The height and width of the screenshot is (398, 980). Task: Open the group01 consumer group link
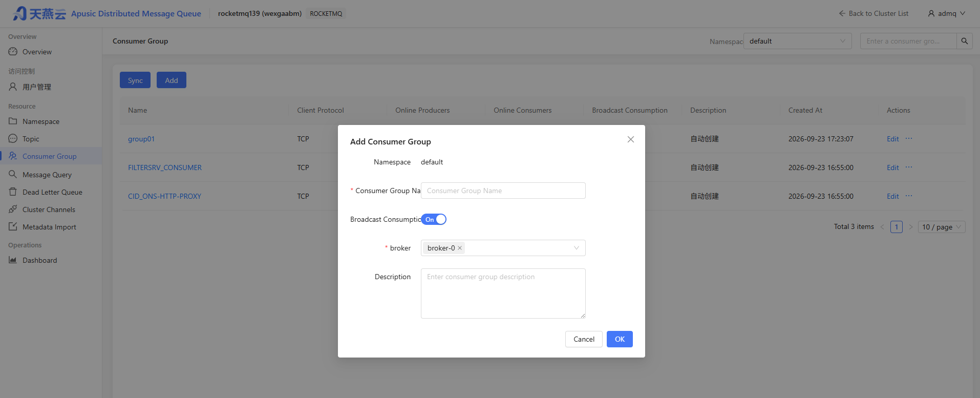pos(141,139)
